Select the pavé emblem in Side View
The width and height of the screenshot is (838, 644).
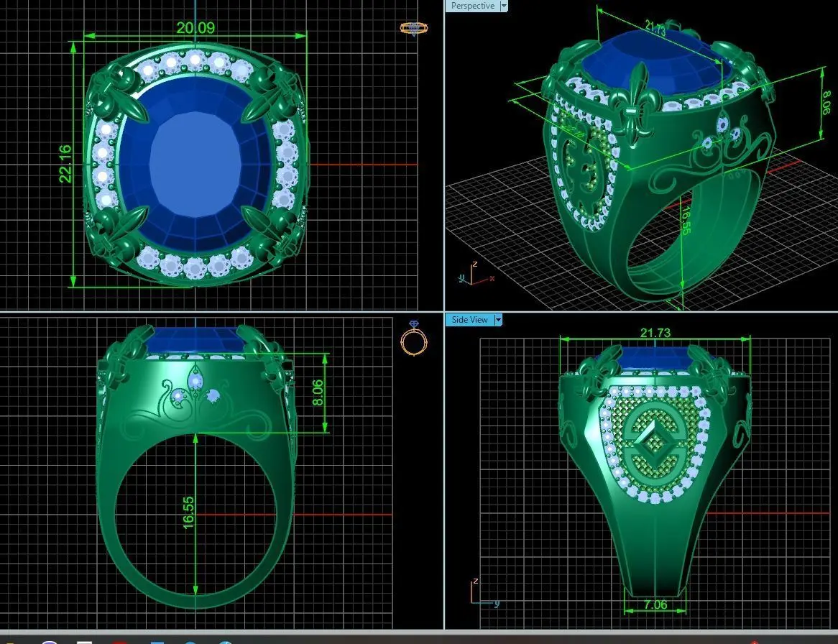(x=654, y=443)
